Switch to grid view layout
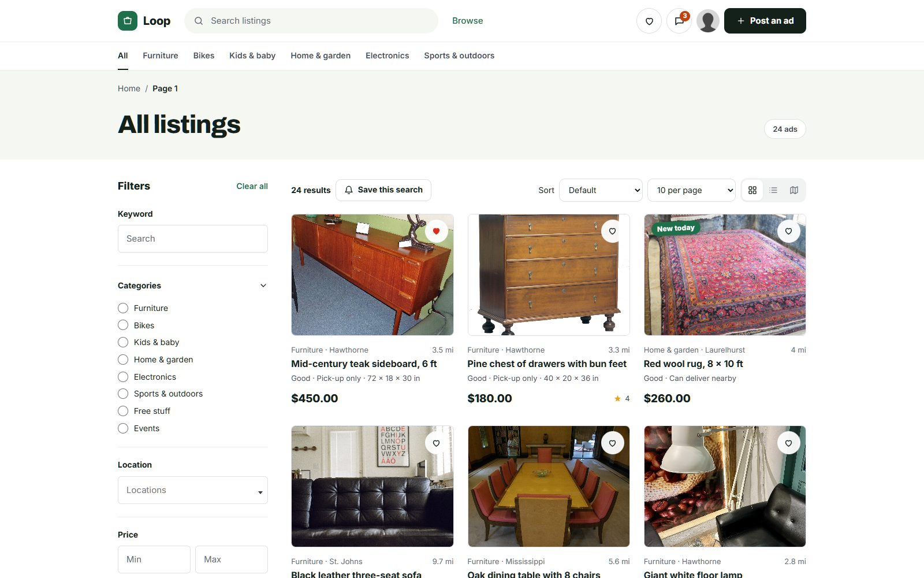 752,190
